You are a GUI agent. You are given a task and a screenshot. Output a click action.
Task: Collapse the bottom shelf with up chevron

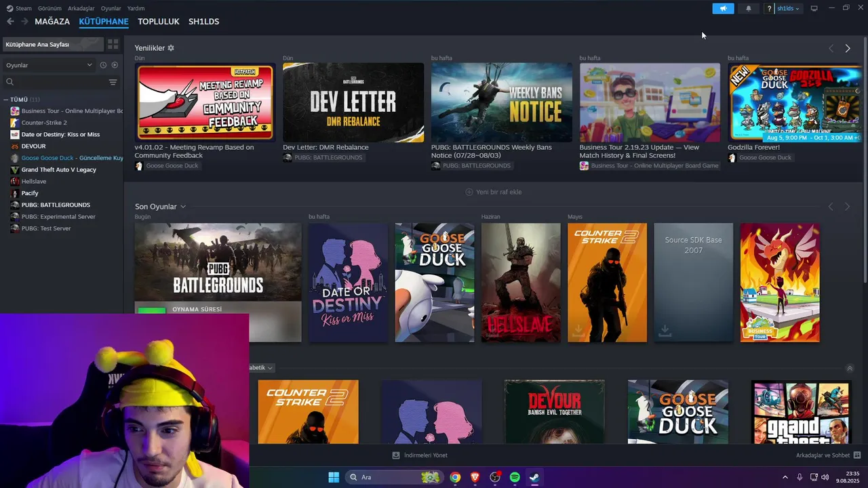tap(850, 369)
